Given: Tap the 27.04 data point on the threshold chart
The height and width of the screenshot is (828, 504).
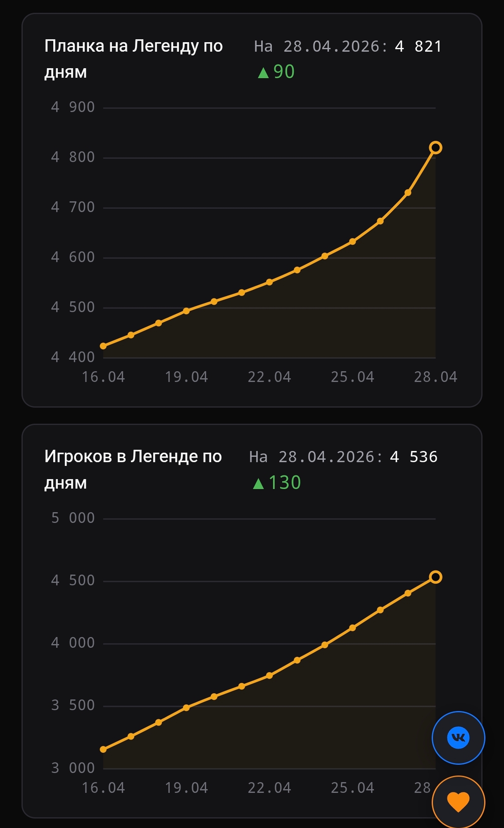Looking at the screenshot, I should [x=408, y=193].
